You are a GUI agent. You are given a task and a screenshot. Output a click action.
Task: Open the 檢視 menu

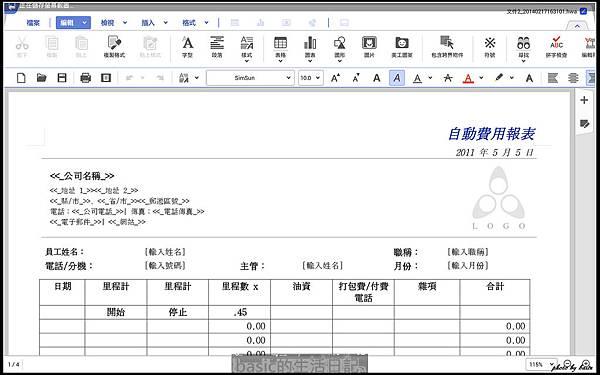pyautogui.click(x=108, y=23)
